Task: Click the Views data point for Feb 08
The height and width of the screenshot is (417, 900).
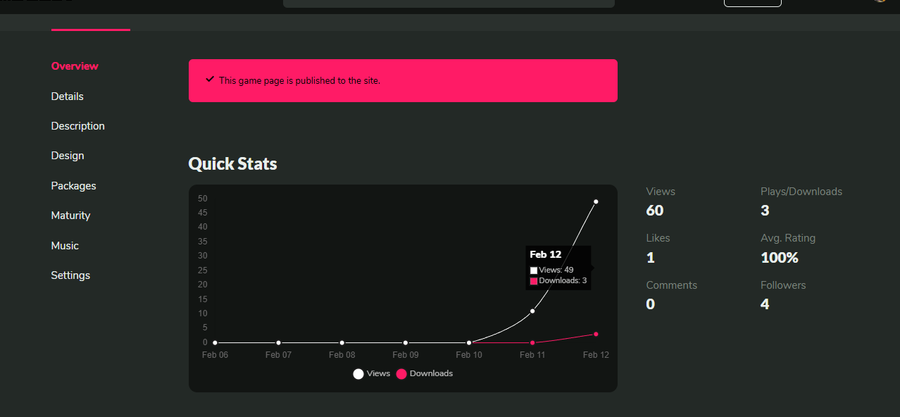Action: click(x=342, y=342)
